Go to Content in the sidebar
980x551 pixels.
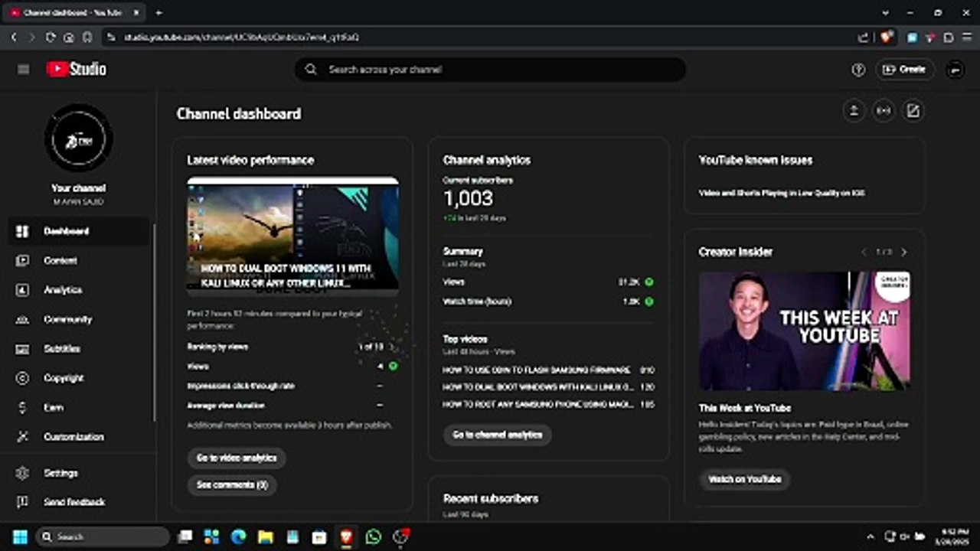[x=79, y=261]
